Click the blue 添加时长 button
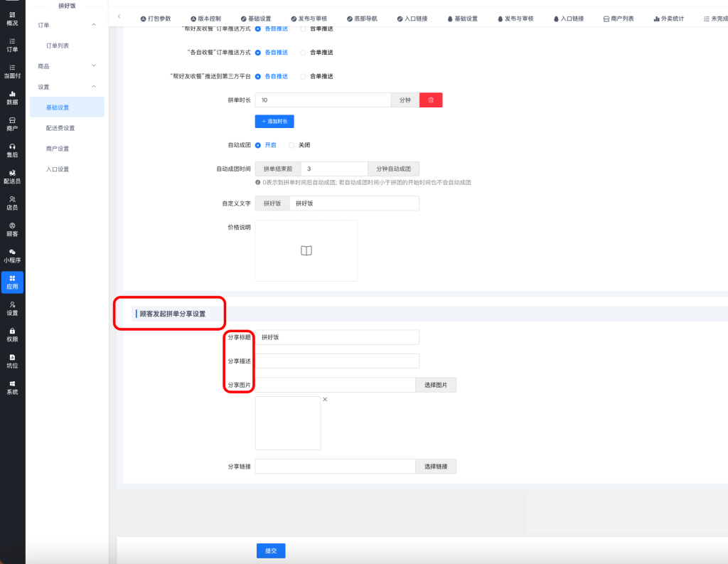 tap(274, 122)
